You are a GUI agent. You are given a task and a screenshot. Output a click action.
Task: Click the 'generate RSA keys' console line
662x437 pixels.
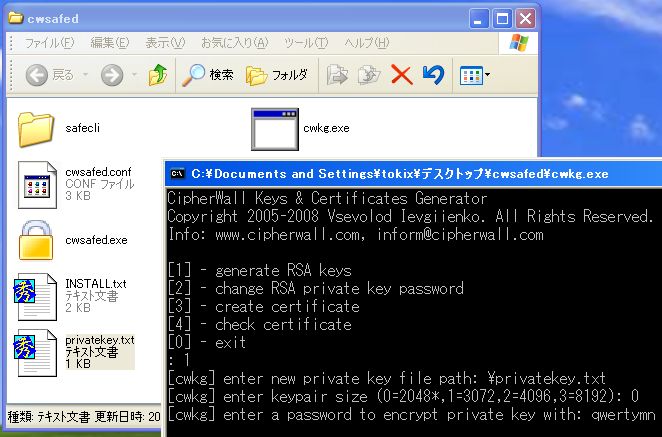tap(259, 270)
